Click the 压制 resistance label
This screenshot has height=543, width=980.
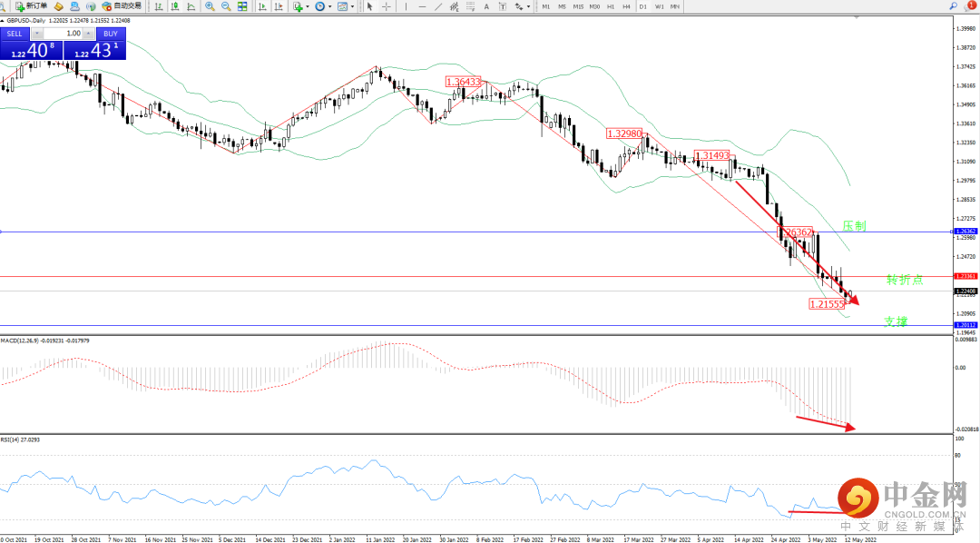855,226
